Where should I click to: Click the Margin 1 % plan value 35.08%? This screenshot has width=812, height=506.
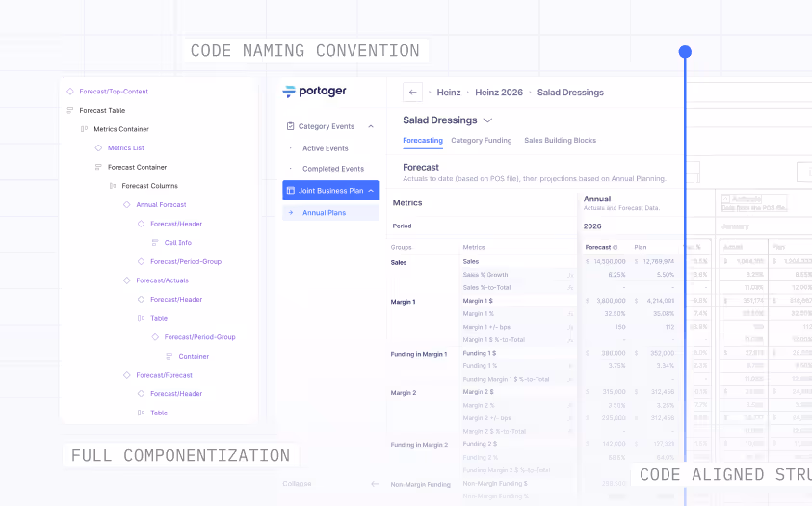click(664, 314)
